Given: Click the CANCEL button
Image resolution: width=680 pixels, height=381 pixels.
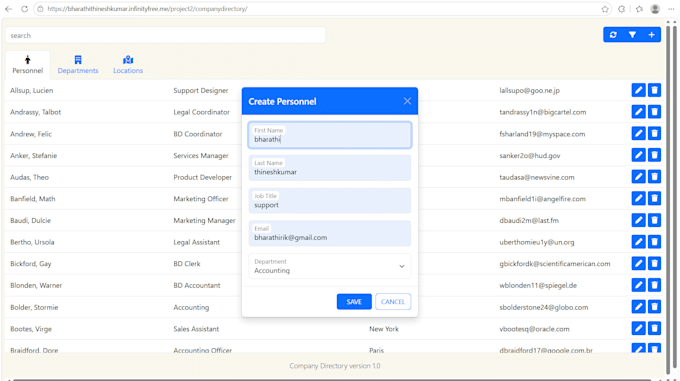Looking at the screenshot, I should tap(393, 302).
